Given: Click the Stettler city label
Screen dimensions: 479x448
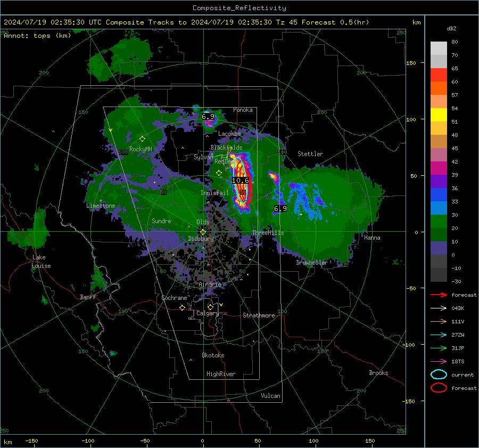Looking at the screenshot, I should coord(310,154).
